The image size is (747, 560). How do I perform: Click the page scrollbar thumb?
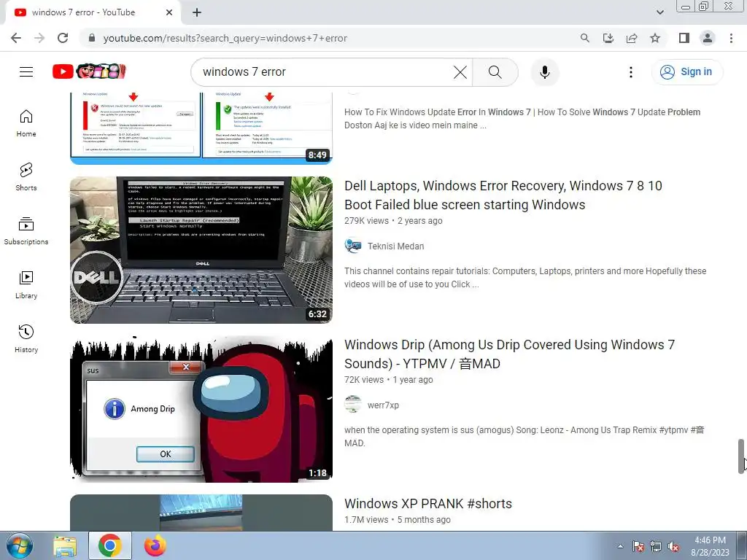tap(741, 456)
